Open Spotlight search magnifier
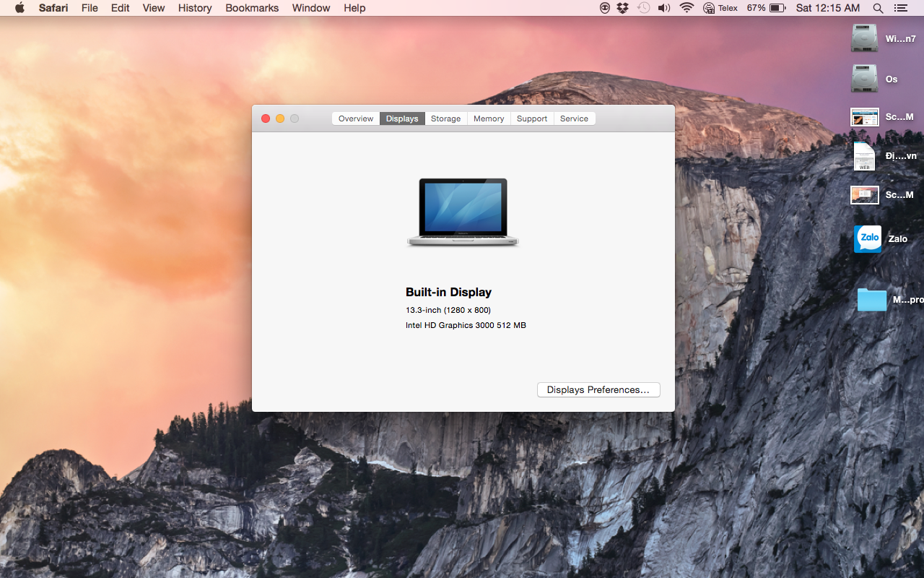 pyautogui.click(x=878, y=8)
